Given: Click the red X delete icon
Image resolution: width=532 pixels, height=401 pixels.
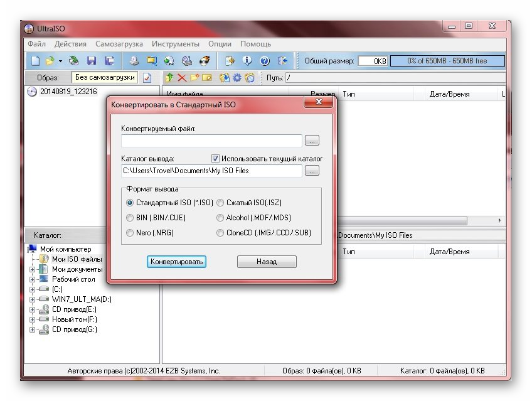Looking at the screenshot, I should pos(182,78).
